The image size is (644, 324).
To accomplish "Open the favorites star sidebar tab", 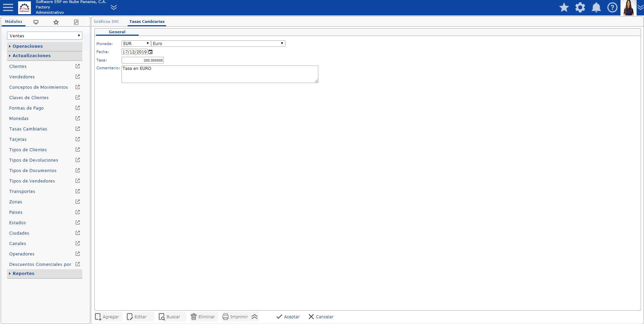I will pos(56,22).
